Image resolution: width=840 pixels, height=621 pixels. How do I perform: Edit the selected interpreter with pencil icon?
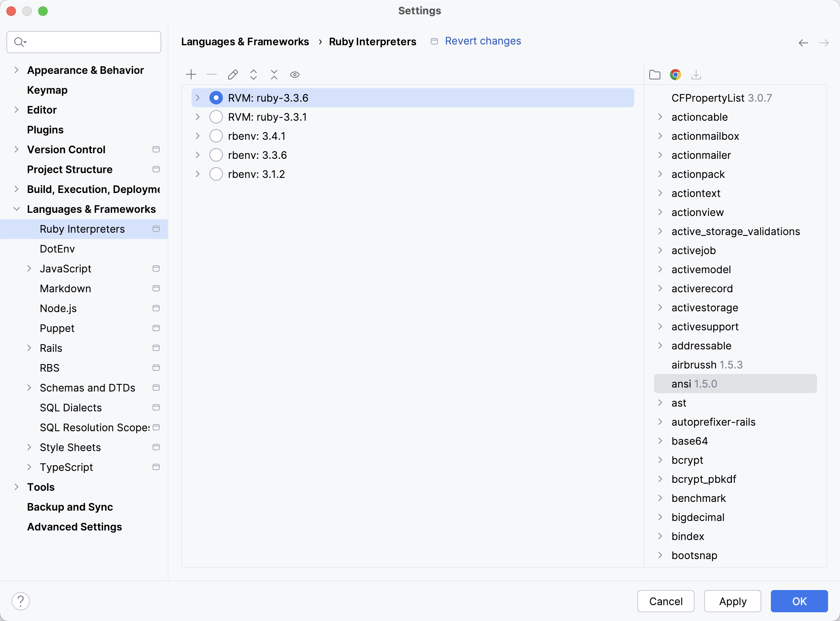coord(233,75)
